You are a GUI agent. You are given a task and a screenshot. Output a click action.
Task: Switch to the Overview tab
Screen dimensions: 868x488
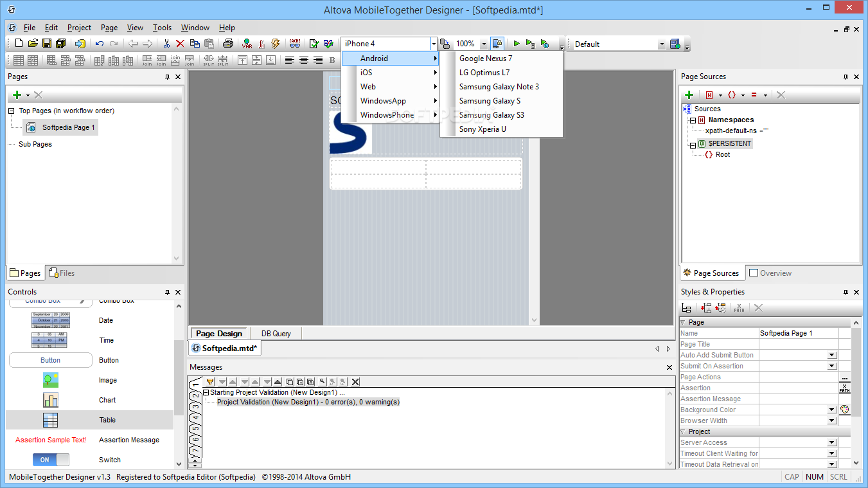pos(770,273)
